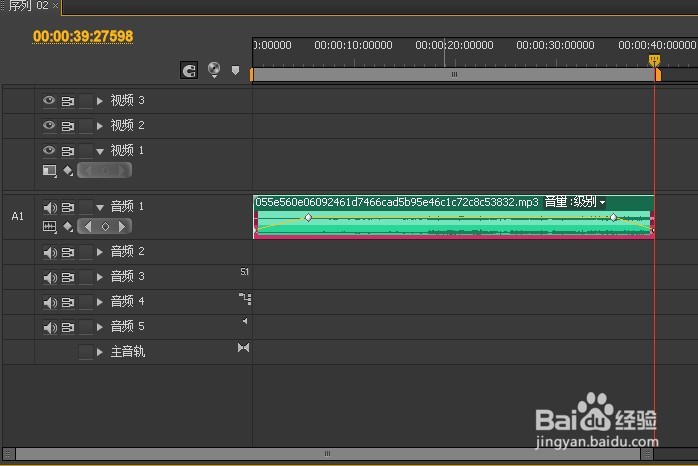Toggle sync lock for 视频 3 track
This screenshot has width=698, height=466.
pos(68,101)
